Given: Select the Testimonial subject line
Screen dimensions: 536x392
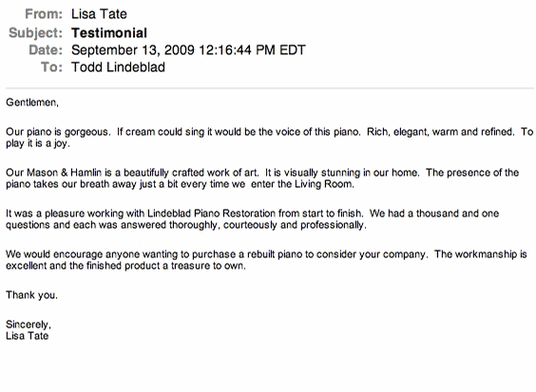Looking at the screenshot, I should 109,33.
